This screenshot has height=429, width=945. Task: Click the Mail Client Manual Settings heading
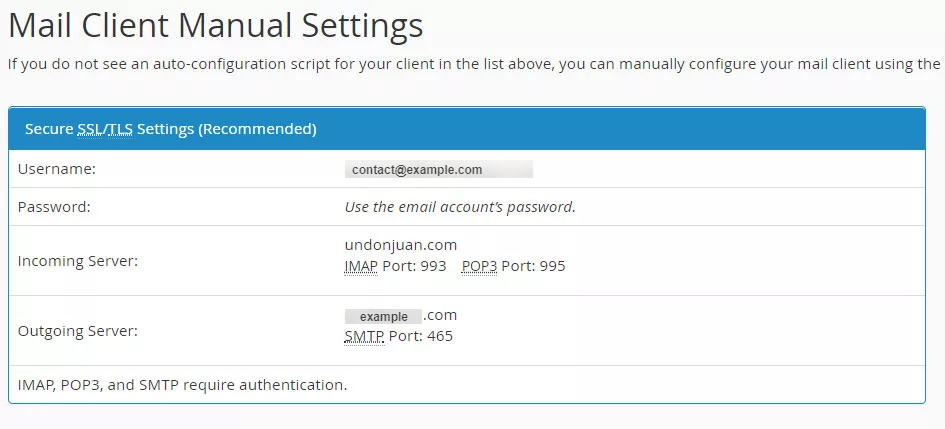pos(216,27)
